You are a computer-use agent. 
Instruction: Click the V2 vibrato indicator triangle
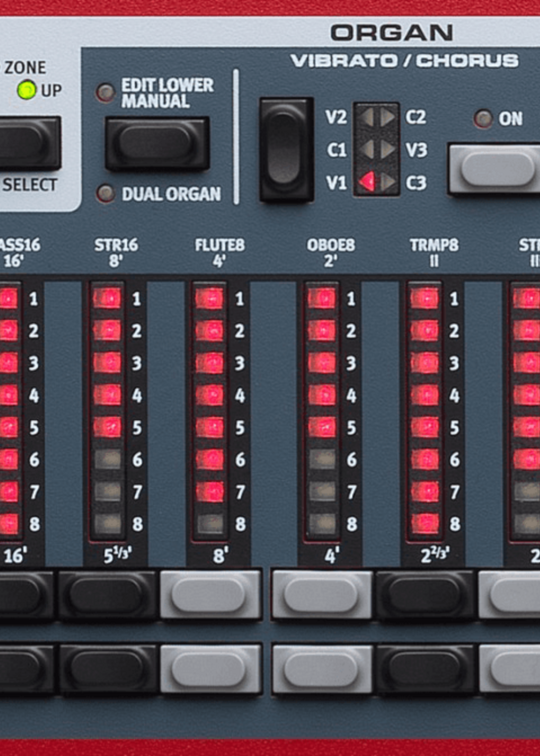point(366,117)
